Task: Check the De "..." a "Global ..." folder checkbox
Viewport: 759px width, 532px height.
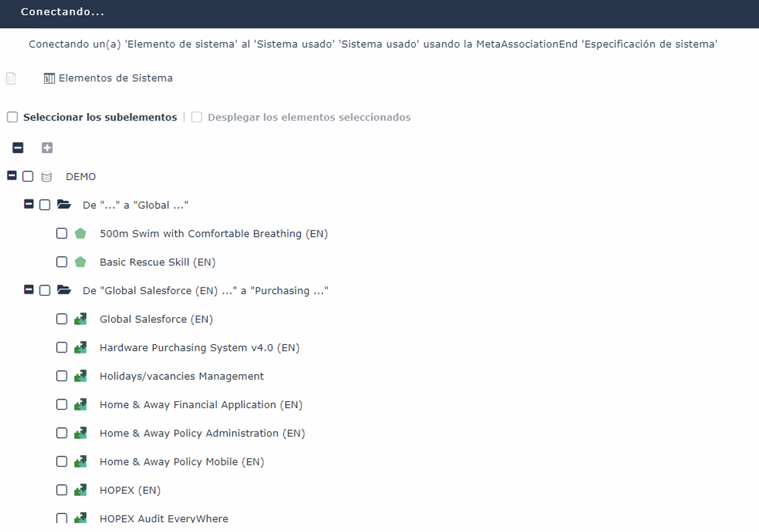Action: pyautogui.click(x=45, y=205)
